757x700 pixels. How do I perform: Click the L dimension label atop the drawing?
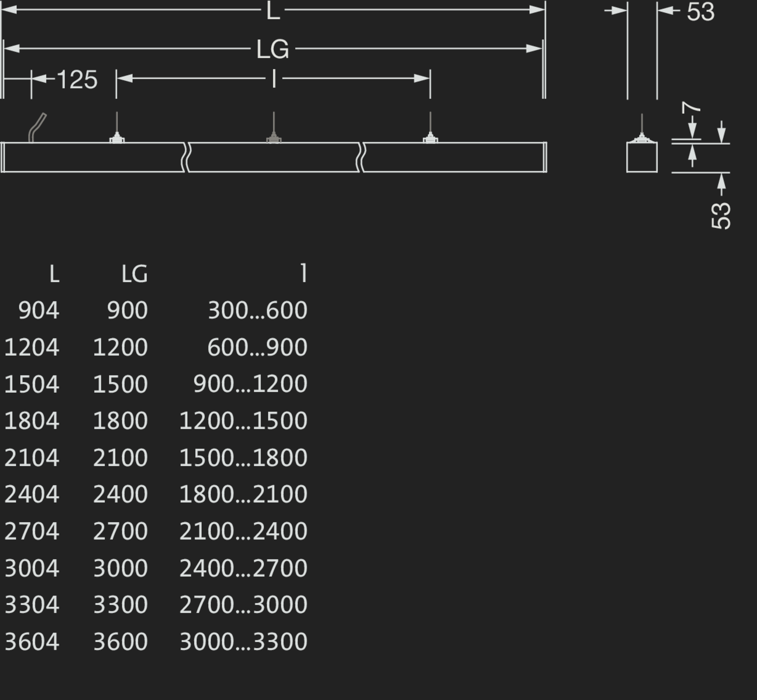coord(273,11)
